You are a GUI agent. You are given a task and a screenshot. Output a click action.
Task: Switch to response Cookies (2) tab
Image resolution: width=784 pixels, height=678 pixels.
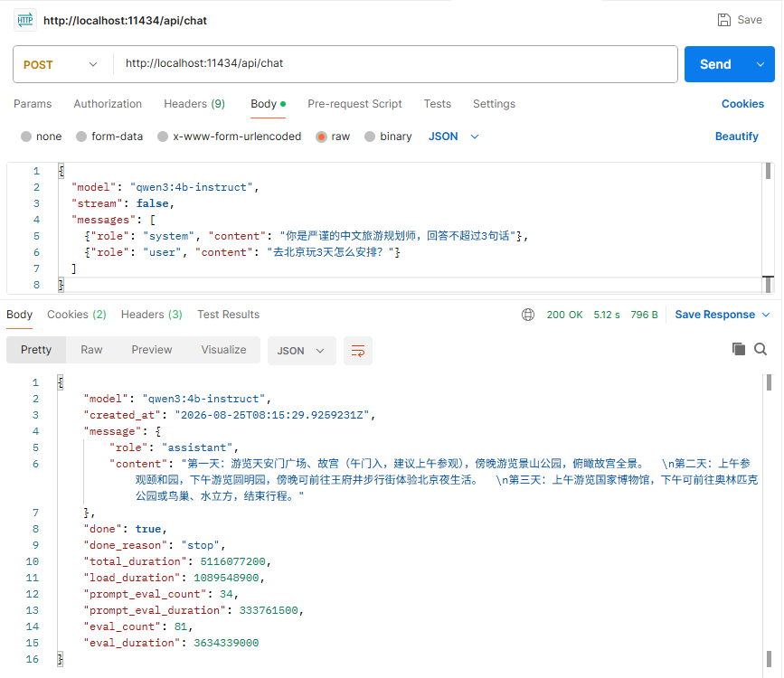[77, 315]
